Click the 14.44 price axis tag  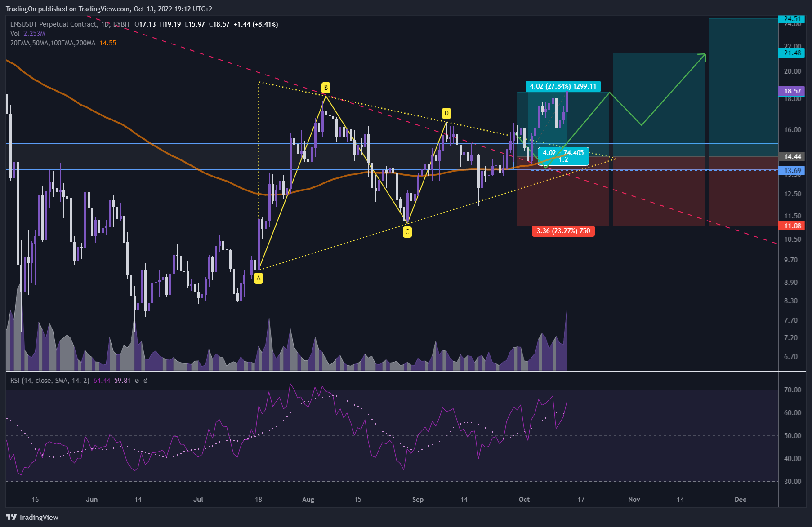792,157
